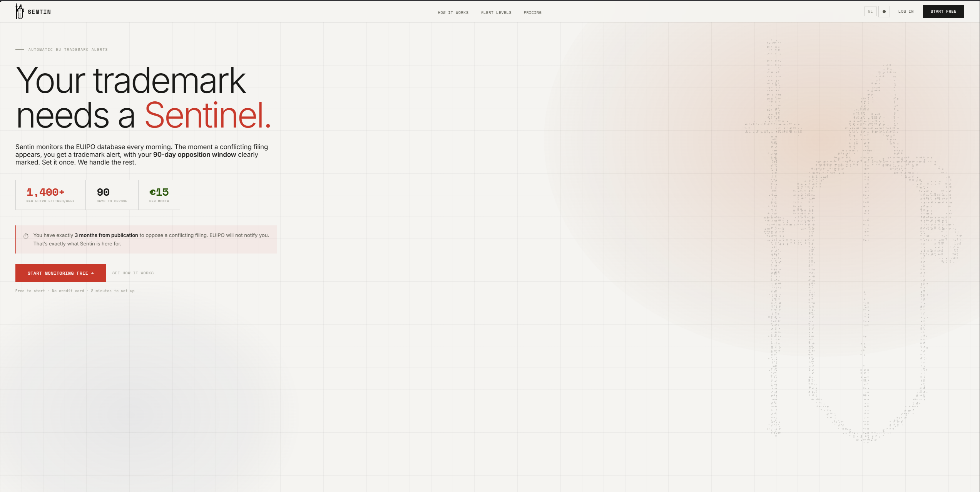Open the Log In link
The width and height of the screenshot is (980, 492).
pyautogui.click(x=906, y=12)
